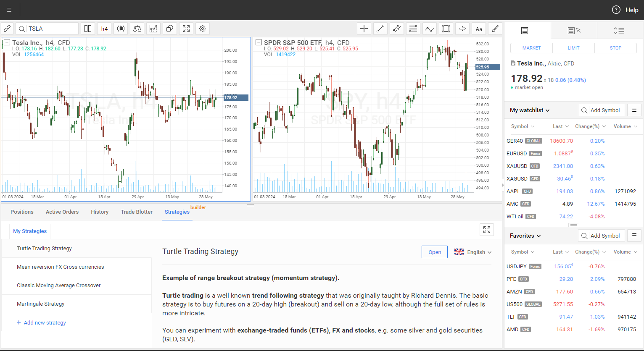The height and width of the screenshot is (351, 644).
Task: Select GER40 row in watchlist
Action: [x=573, y=141]
